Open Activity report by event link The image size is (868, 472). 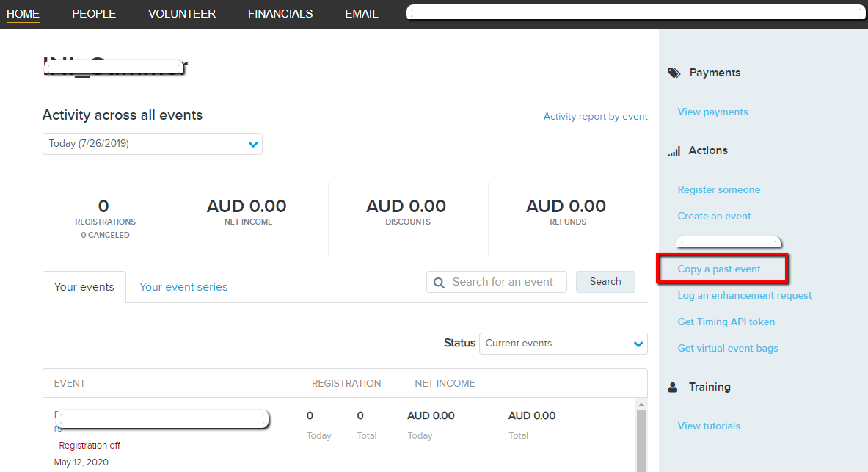pyautogui.click(x=595, y=116)
